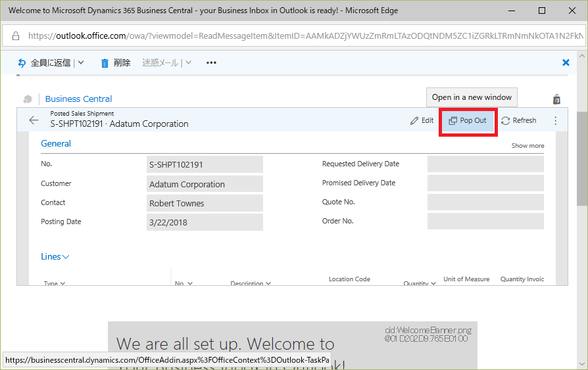
Task: Click the Location Code column header
Action: coord(349,279)
